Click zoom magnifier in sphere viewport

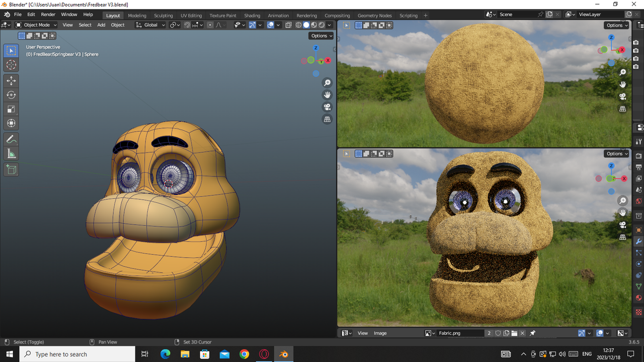(623, 72)
